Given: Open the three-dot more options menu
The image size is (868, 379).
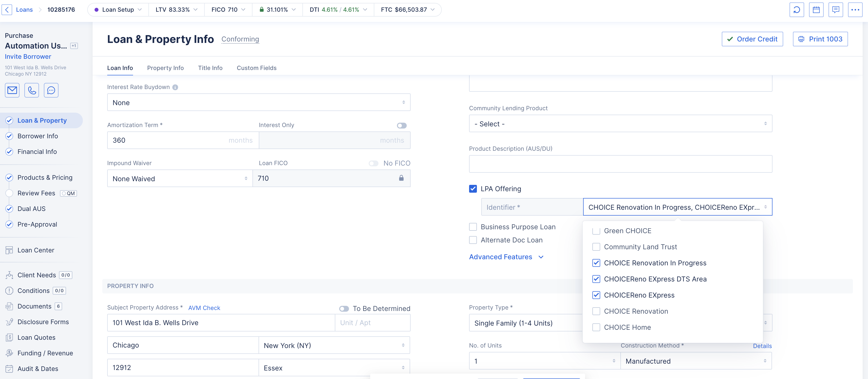Looking at the screenshot, I should [855, 10].
